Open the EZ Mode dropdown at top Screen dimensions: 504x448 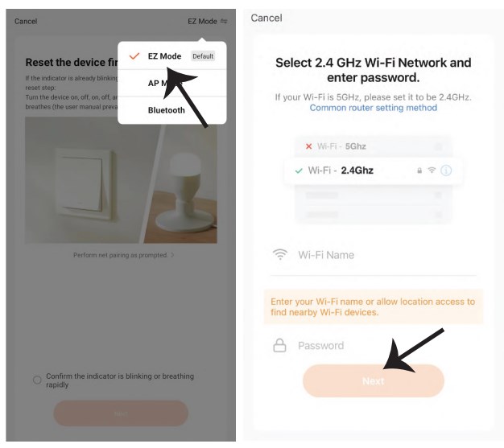(x=208, y=21)
